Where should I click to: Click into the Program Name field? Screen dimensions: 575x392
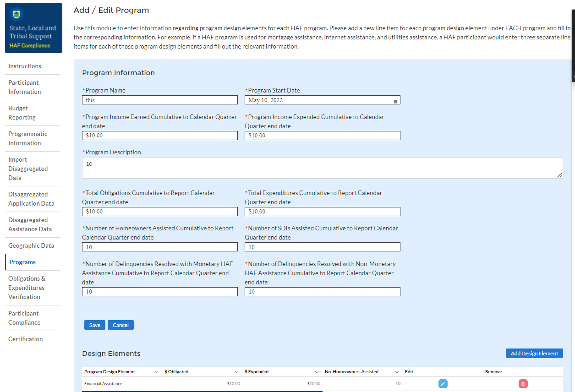tap(160, 100)
